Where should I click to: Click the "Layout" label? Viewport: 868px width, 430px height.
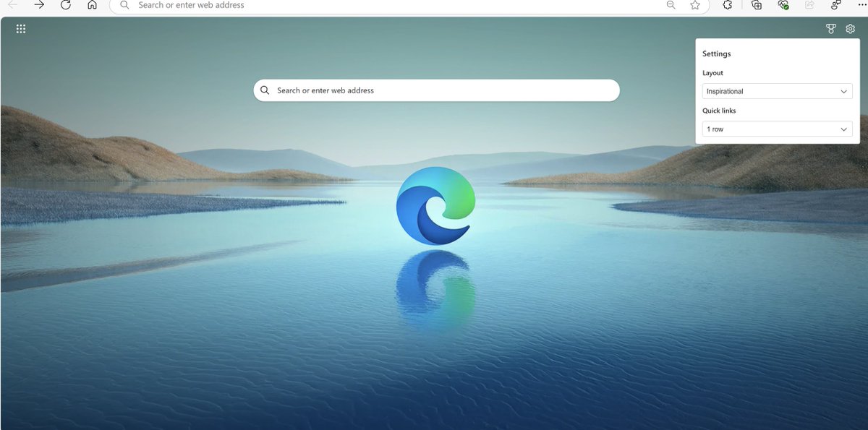[712, 73]
